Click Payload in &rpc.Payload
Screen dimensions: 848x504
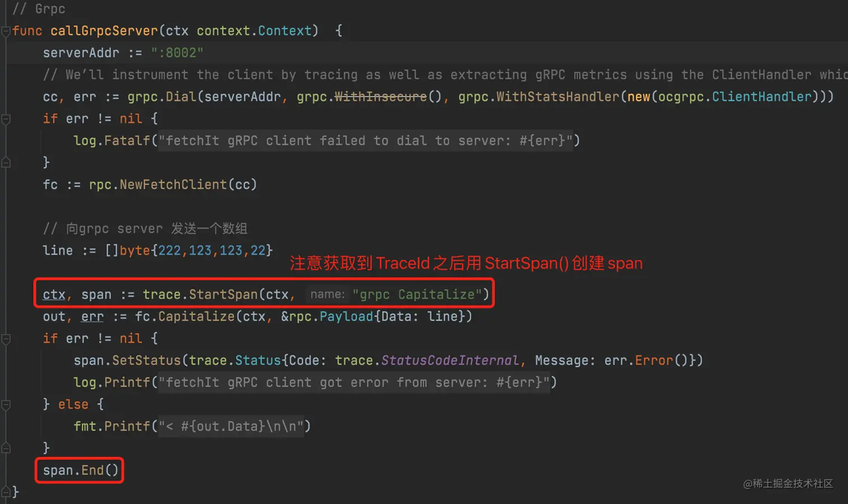pos(346,316)
